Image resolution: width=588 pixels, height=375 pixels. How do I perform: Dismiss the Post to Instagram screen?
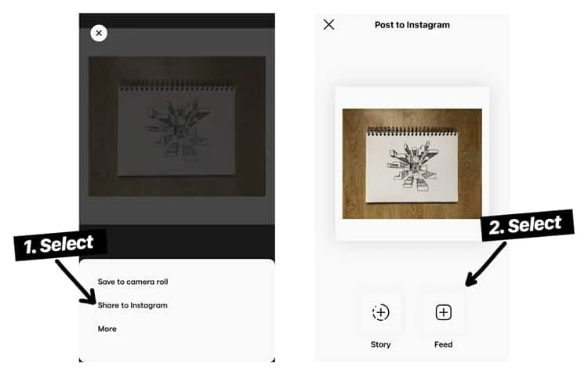(328, 25)
